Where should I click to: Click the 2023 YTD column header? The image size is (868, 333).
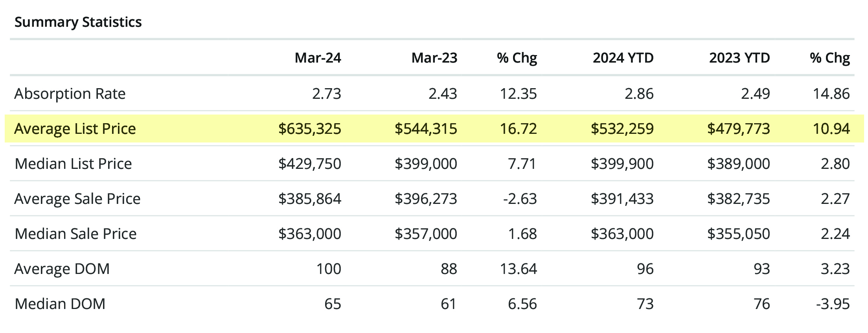[x=739, y=58]
